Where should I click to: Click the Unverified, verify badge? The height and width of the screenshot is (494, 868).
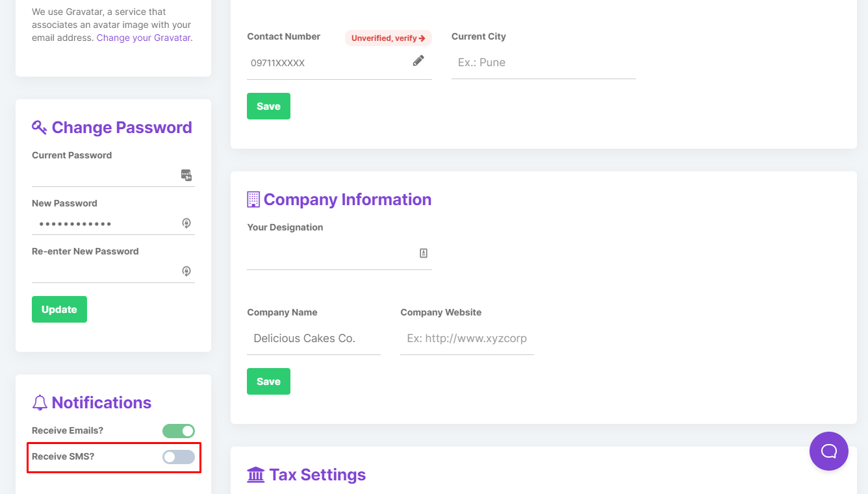pyautogui.click(x=389, y=38)
